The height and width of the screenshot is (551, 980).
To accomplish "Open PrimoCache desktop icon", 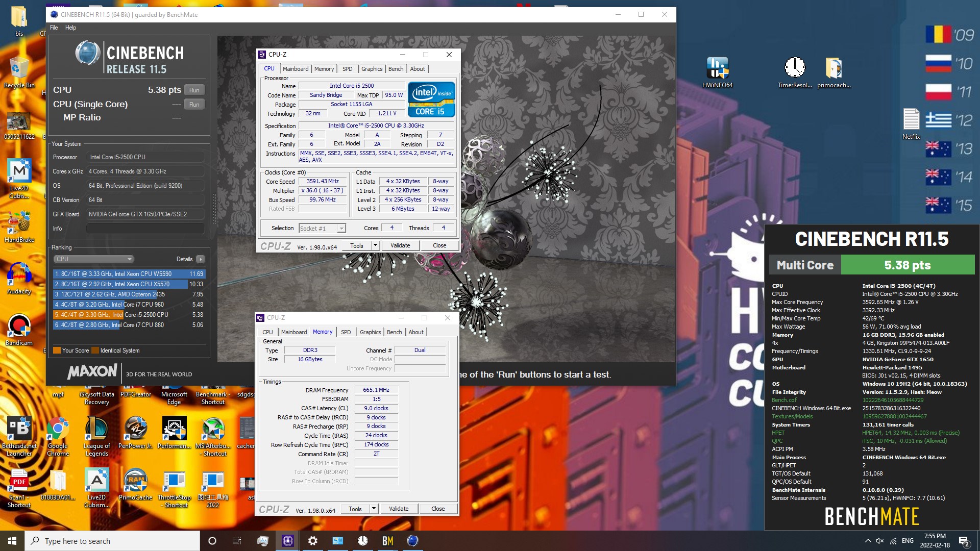I will point(135,484).
